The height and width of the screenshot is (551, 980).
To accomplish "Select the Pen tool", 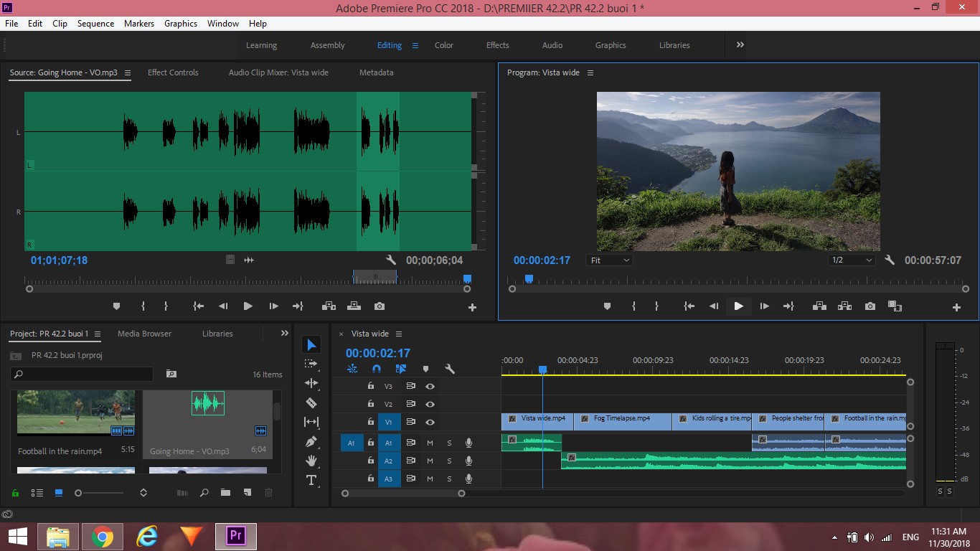I will [x=311, y=441].
